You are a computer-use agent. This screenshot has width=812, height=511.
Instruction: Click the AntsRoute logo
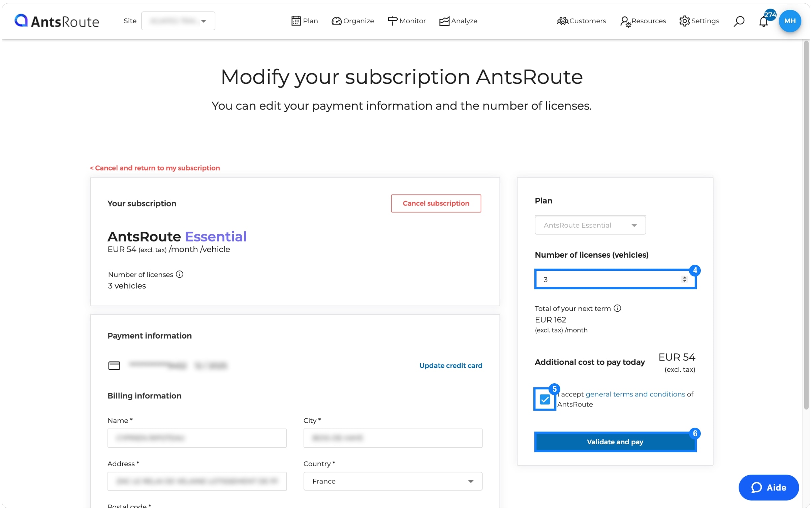coord(57,21)
